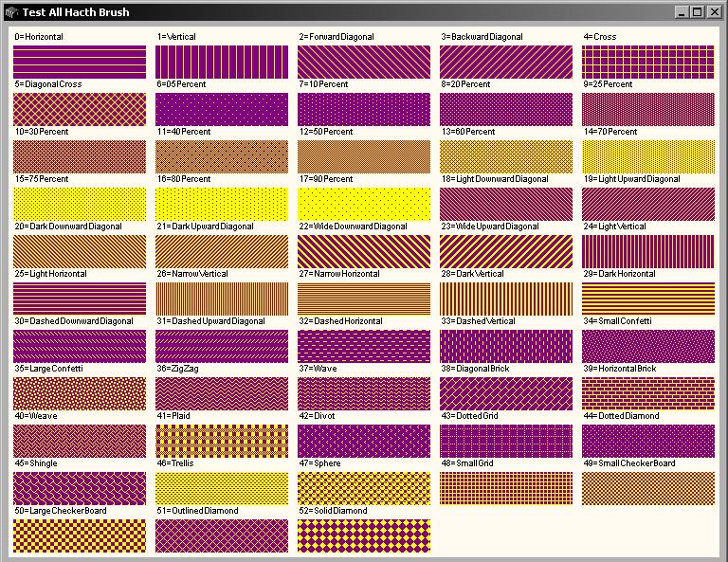Select the 90 Percent yellow swatch
This screenshot has width=728, height=562.
click(x=364, y=204)
